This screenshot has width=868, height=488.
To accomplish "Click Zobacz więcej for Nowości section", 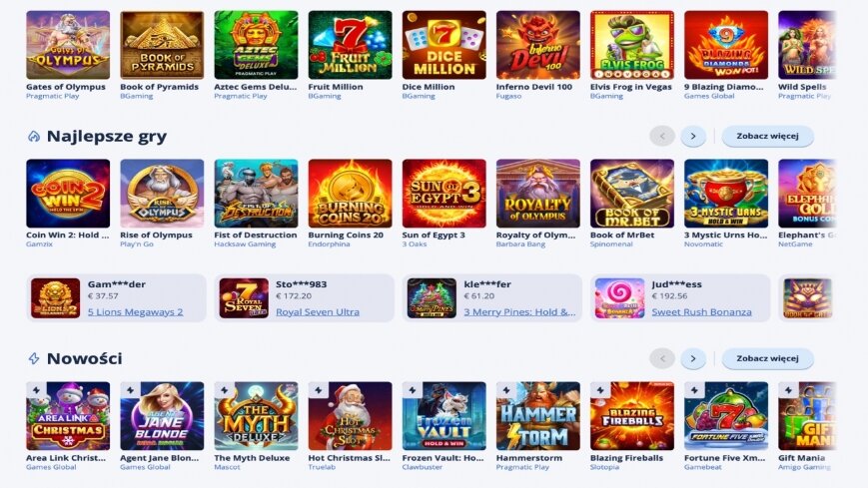I will 768,358.
